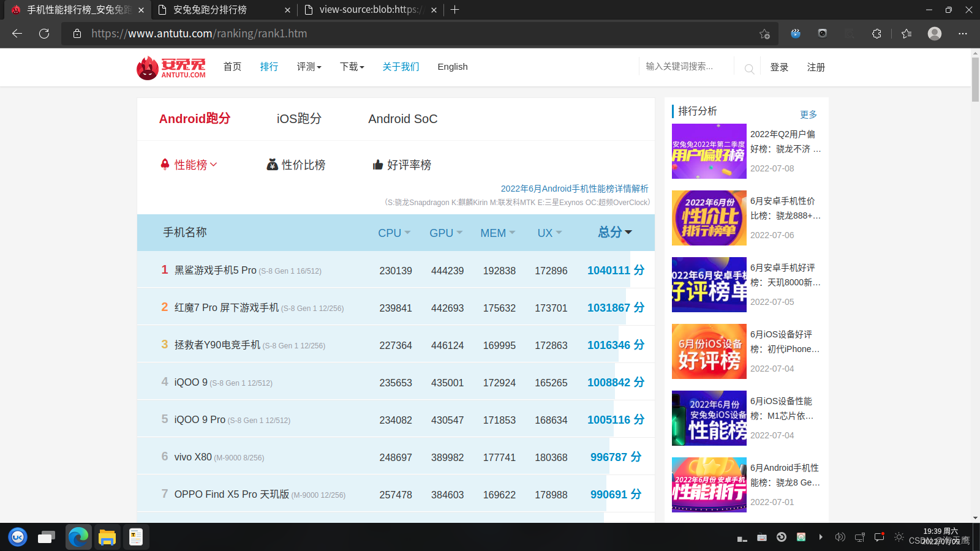Click the browser address bar URL
Screen dimensions: 980x551
click(x=199, y=34)
